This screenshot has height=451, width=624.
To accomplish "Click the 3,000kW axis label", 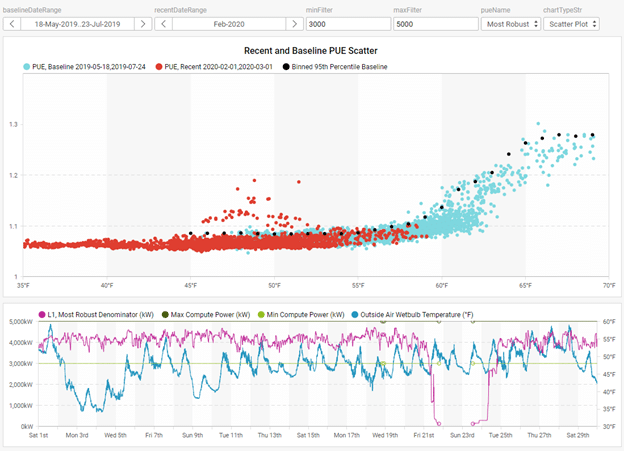I will click(x=21, y=363).
